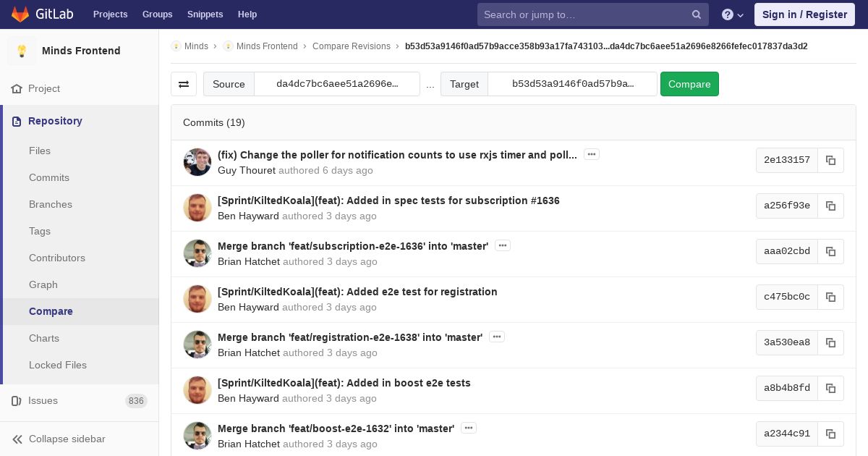Click the Compare Revisions breadcrumb
868x456 pixels.
click(x=352, y=46)
